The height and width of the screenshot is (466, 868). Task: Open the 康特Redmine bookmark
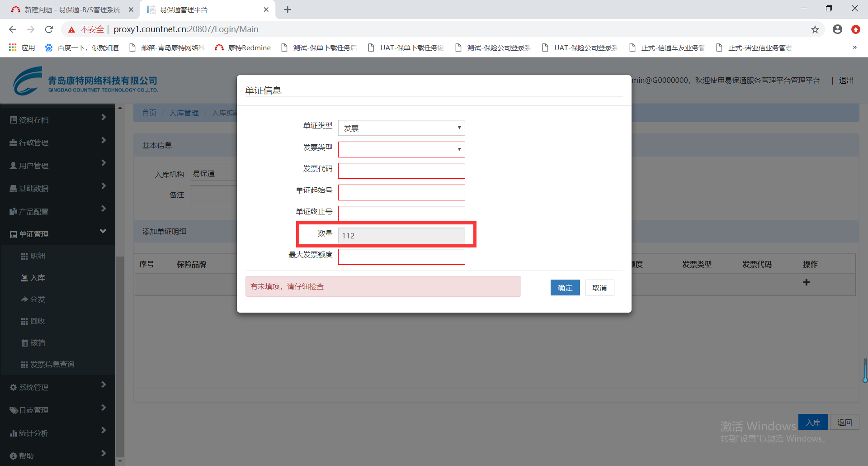[x=243, y=48]
